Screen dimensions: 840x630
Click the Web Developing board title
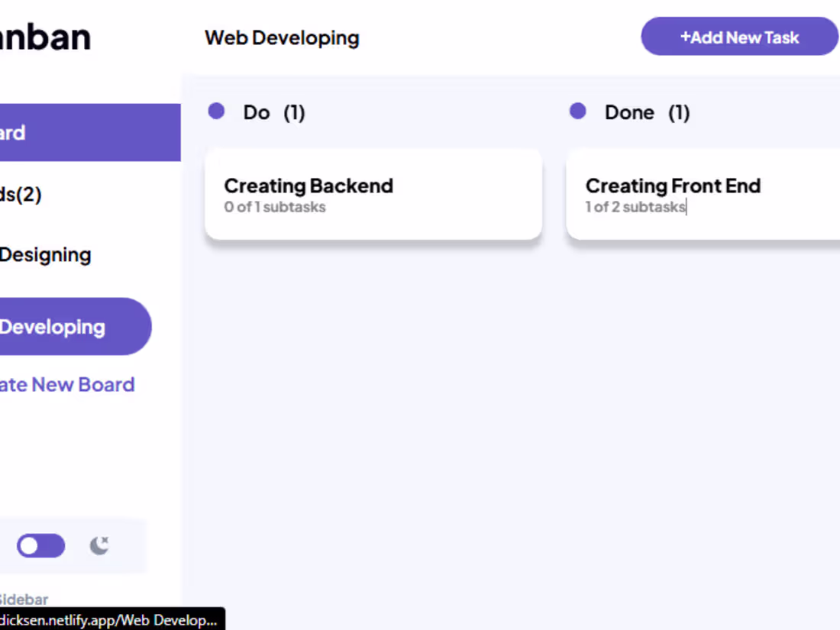(x=282, y=37)
